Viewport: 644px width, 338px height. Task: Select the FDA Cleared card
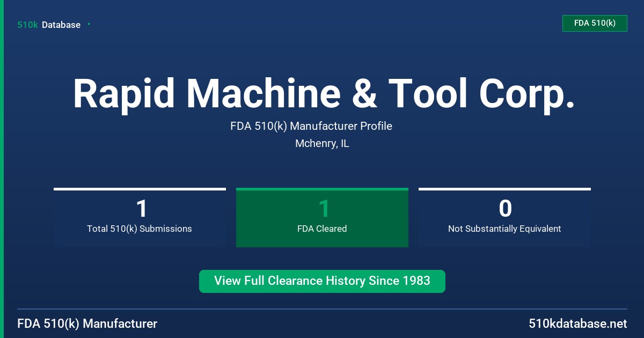tap(322, 217)
